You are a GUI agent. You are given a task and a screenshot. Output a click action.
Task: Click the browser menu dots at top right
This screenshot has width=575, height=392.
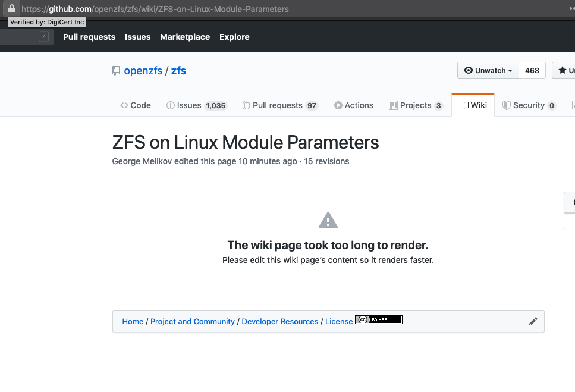(x=571, y=8)
